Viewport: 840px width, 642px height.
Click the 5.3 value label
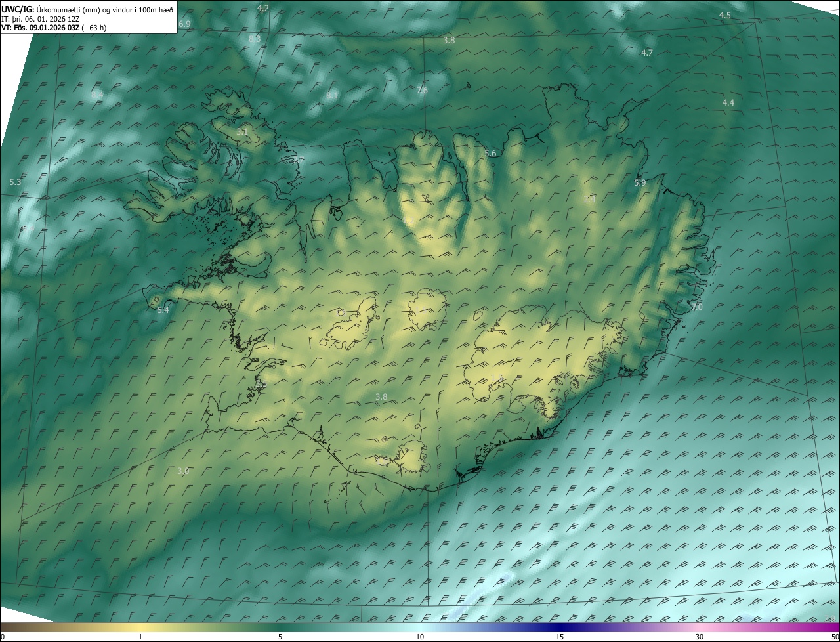point(16,182)
